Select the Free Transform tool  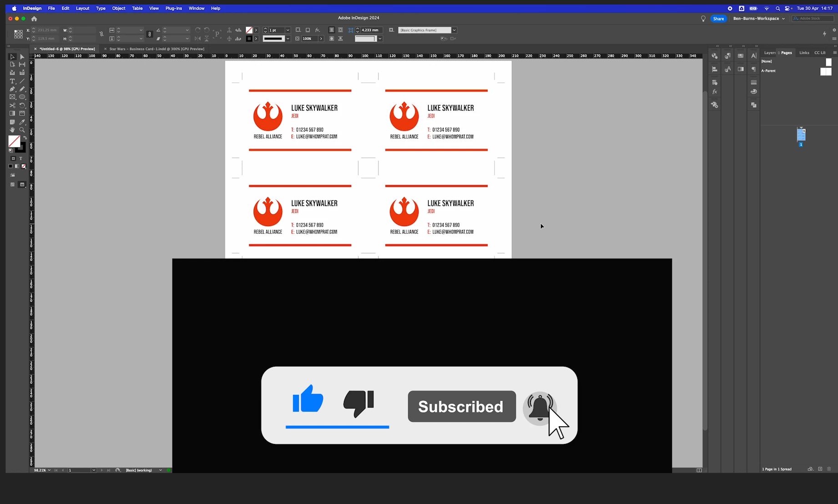click(22, 106)
